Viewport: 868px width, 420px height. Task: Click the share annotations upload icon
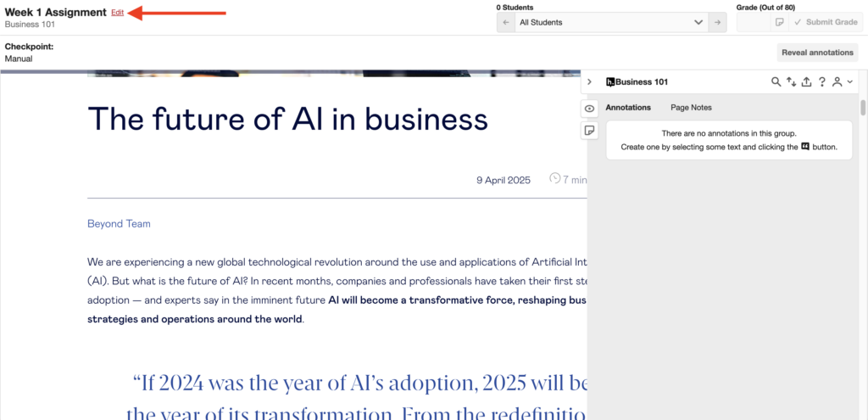pos(807,82)
